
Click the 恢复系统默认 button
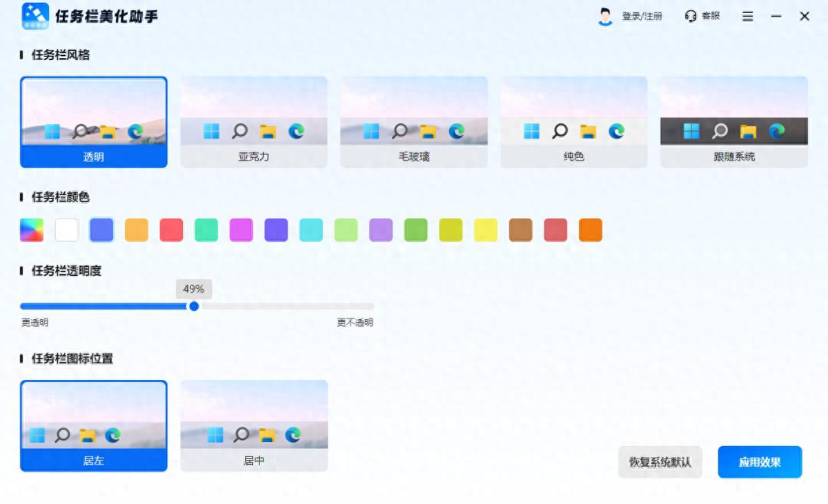[x=660, y=462]
